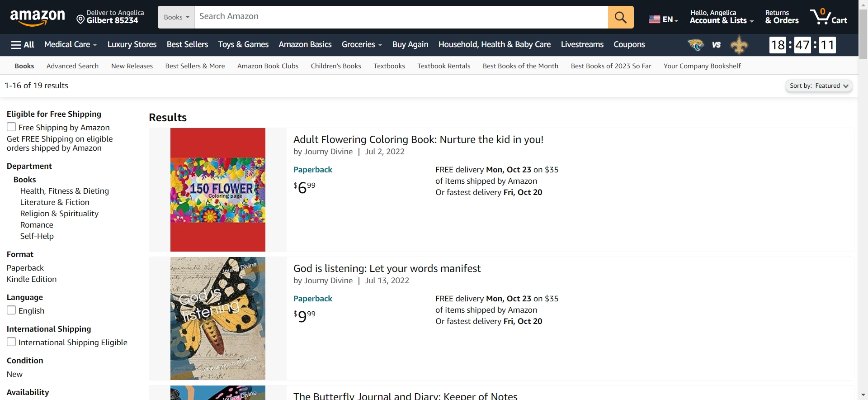The height and width of the screenshot is (400, 868).
Task: Check the English language filter
Action: point(11,310)
